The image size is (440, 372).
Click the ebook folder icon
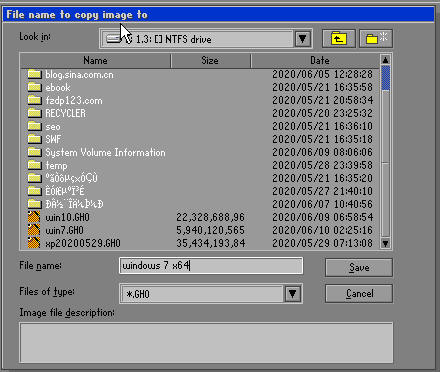pyautogui.click(x=34, y=87)
